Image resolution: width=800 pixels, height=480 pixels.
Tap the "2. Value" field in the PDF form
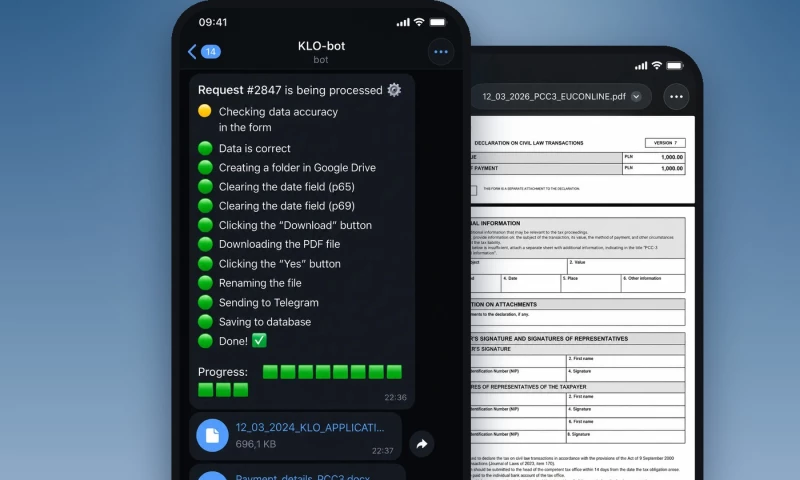pyautogui.click(x=626, y=266)
